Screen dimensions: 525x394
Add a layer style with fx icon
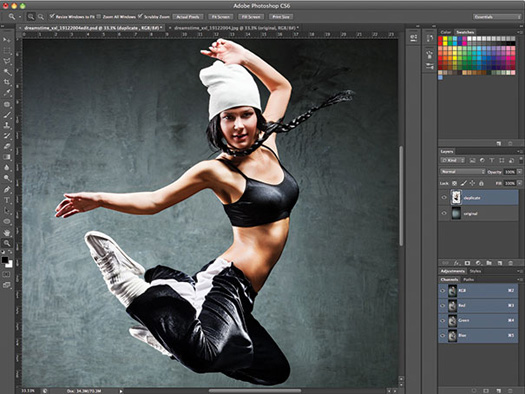click(457, 263)
